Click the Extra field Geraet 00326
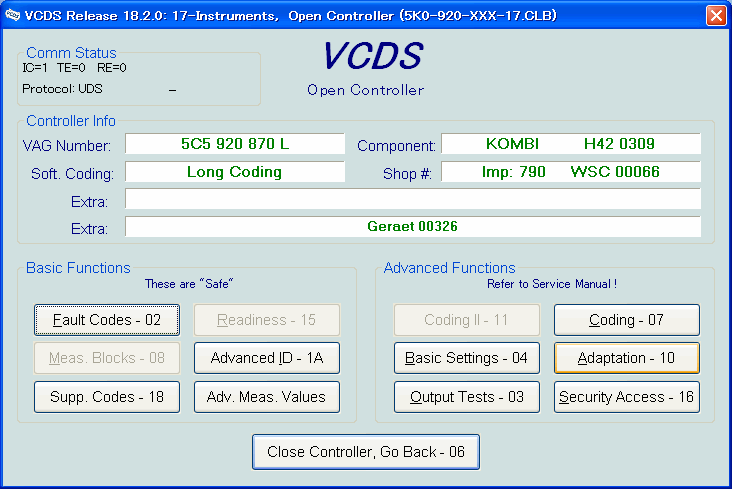 point(413,227)
